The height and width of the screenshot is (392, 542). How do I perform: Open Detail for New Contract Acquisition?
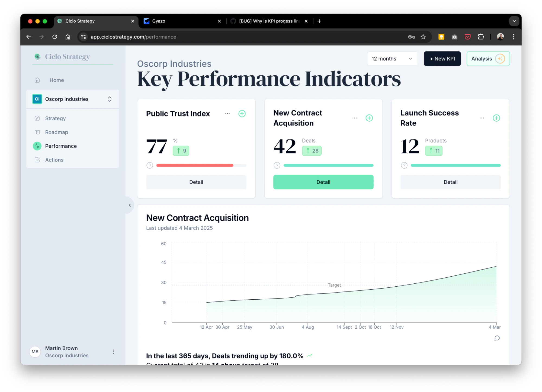pyautogui.click(x=323, y=182)
